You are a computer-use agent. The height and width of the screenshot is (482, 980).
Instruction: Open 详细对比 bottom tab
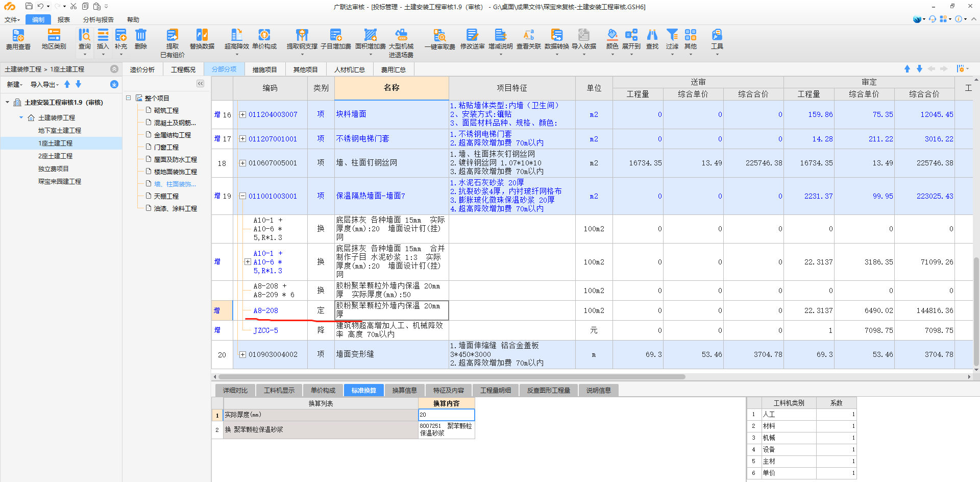click(x=235, y=390)
